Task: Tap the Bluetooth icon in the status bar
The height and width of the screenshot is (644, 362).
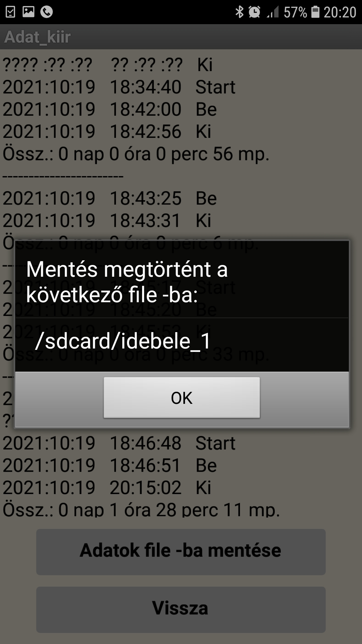Action: [239, 12]
